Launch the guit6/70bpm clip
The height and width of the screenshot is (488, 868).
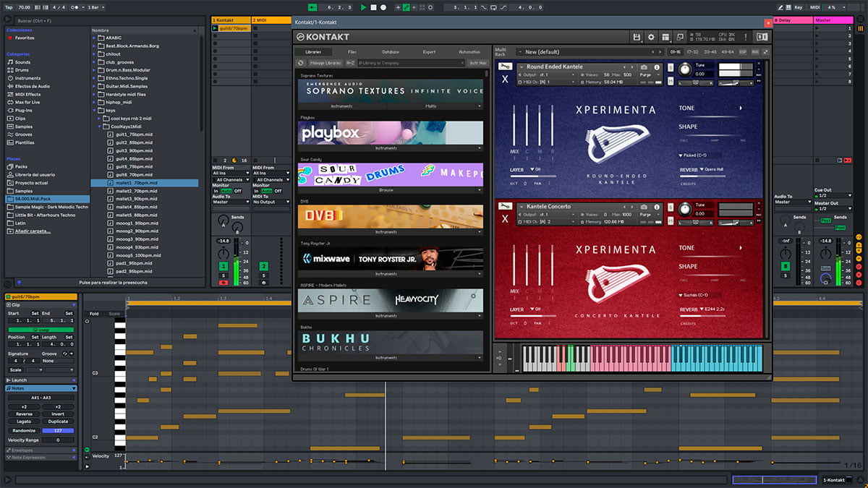[x=216, y=28]
